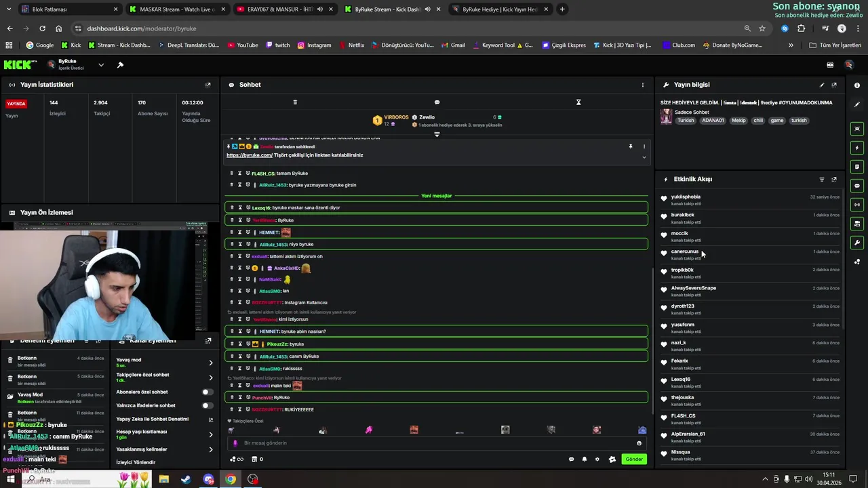
Task: Open pinned message three-dot options
Action: (644, 146)
